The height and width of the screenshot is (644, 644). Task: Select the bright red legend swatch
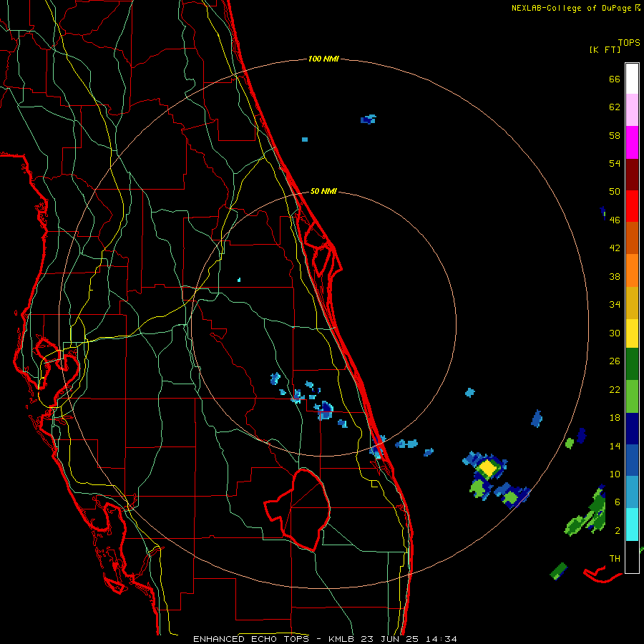click(x=632, y=206)
